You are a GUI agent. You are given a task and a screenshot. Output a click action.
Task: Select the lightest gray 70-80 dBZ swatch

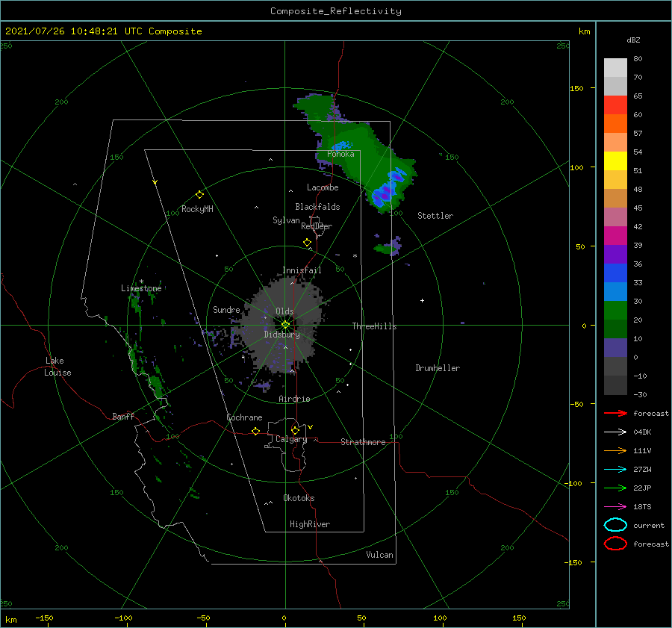coord(615,68)
